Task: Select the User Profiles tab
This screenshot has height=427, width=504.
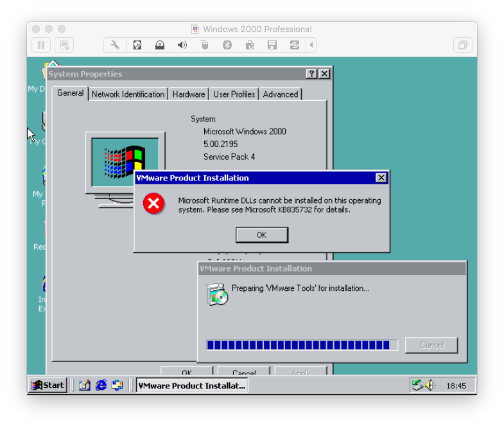Action: [234, 94]
